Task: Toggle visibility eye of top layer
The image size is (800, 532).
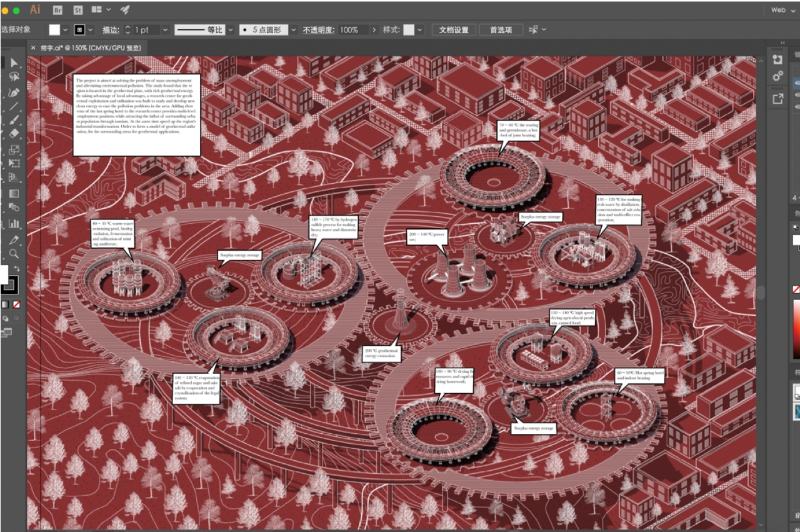Action: pyautogui.click(x=797, y=83)
